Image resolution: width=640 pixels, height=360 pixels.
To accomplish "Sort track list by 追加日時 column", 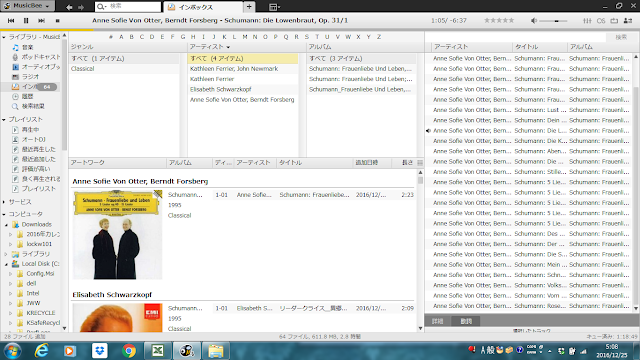I will click(366, 163).
